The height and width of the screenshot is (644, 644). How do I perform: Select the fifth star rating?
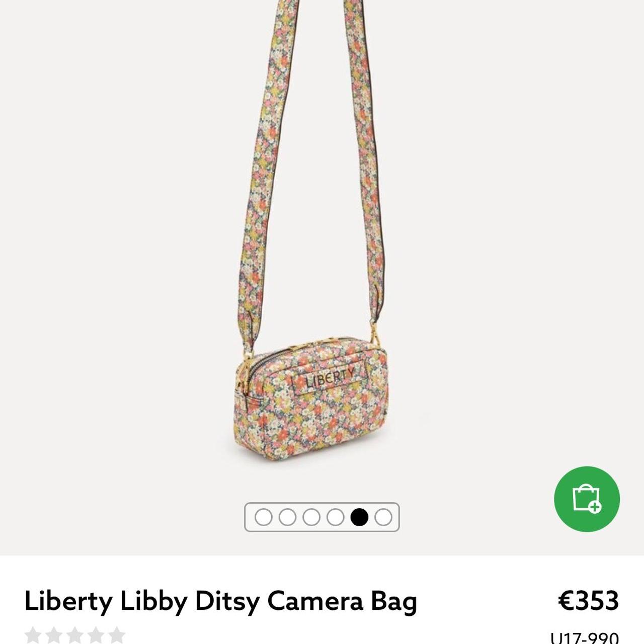coord(116,635)
